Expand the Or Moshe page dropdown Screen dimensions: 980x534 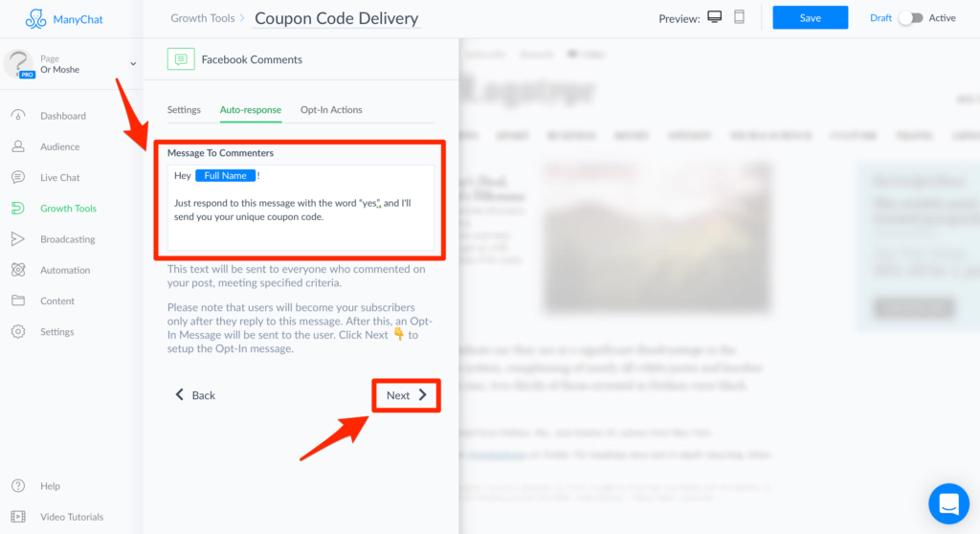coord(133,64)
